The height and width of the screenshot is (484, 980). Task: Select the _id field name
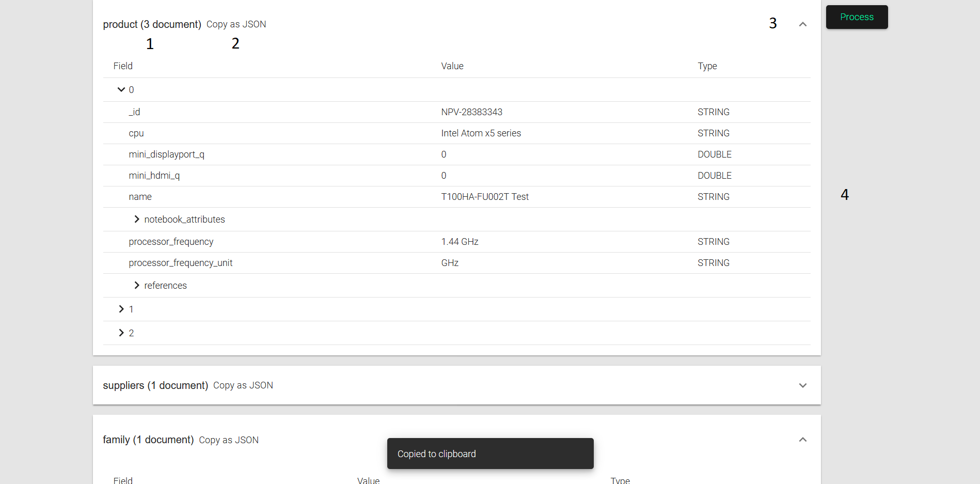134,112
